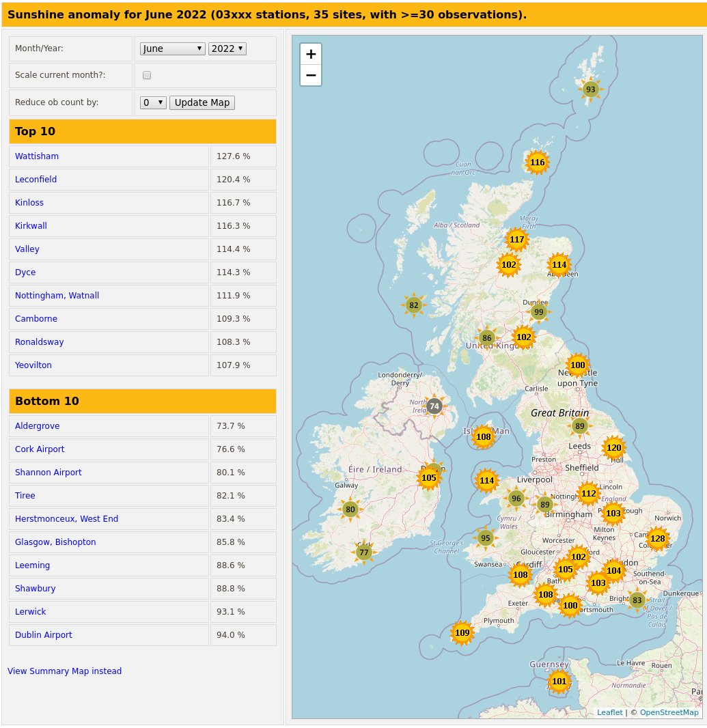Click the 109 sun marker in Cornwall
The image size is (707, 728).
coord(462,633)
